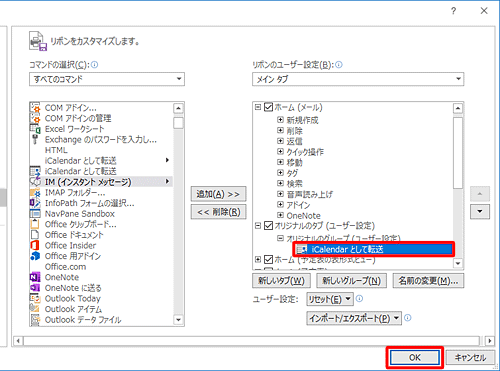Expand the タグ group
The image size is (500, 371).
point(280,172)
